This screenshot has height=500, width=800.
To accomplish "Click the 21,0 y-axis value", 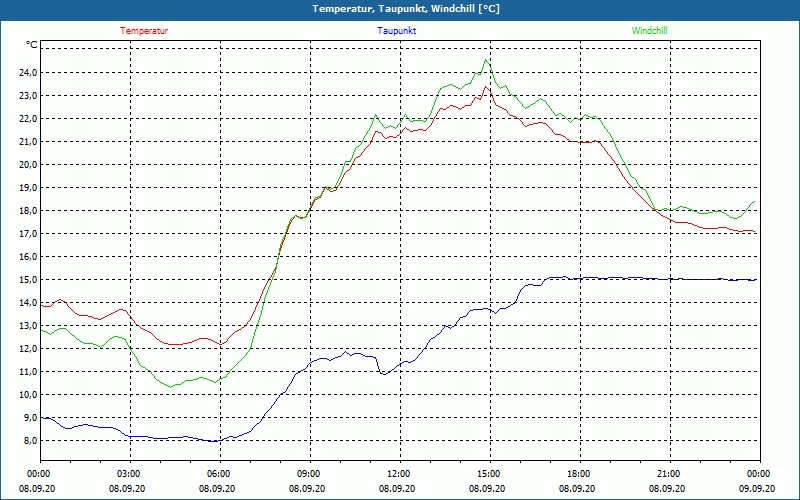I will point(28,141).
